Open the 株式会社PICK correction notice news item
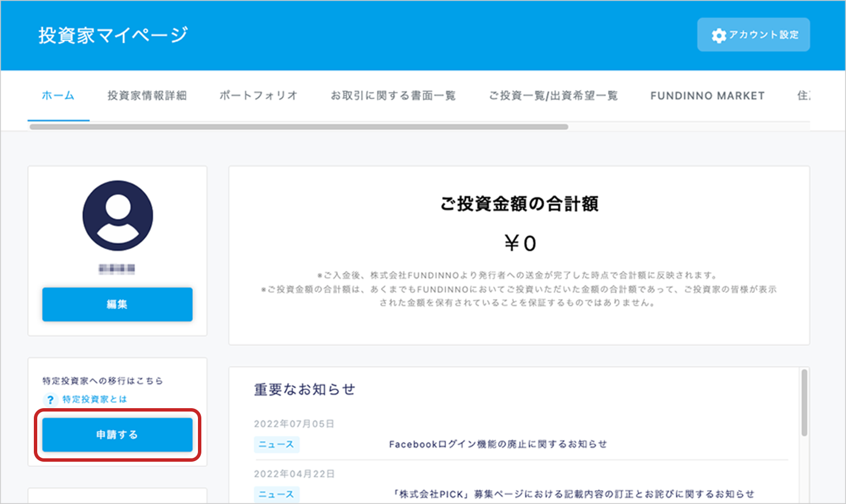This screenshot has width=846, height=504. click(573, 494)
